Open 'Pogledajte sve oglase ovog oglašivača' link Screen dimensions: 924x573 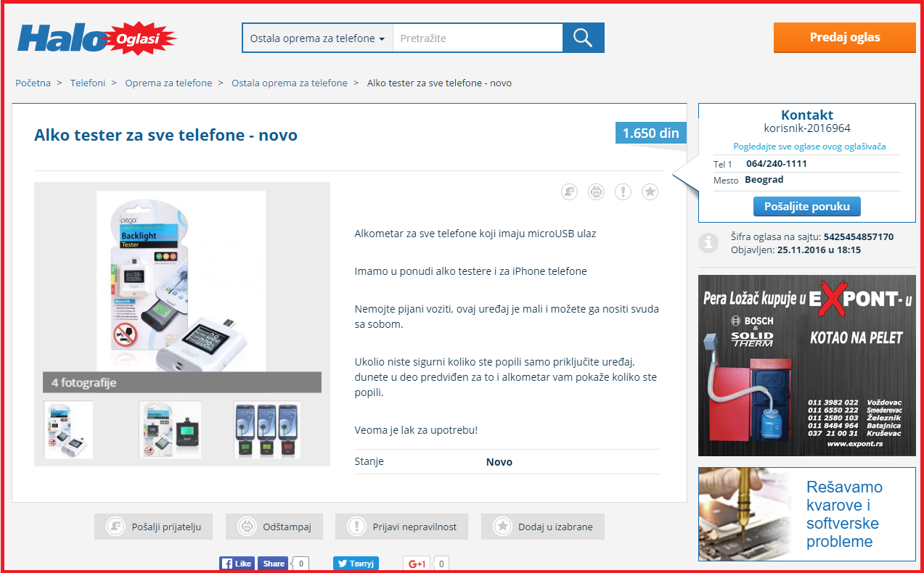click(809, 146)
